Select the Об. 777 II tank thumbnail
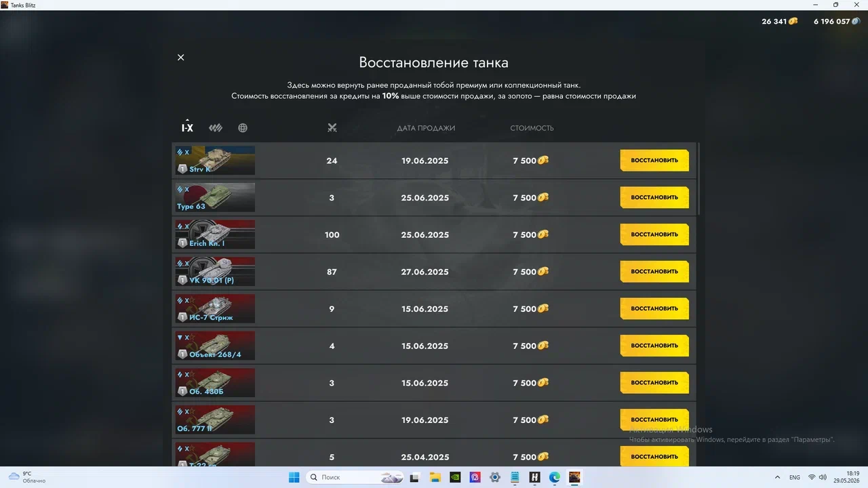Viewport: 868px width, 488px height. tap(215, 420)
